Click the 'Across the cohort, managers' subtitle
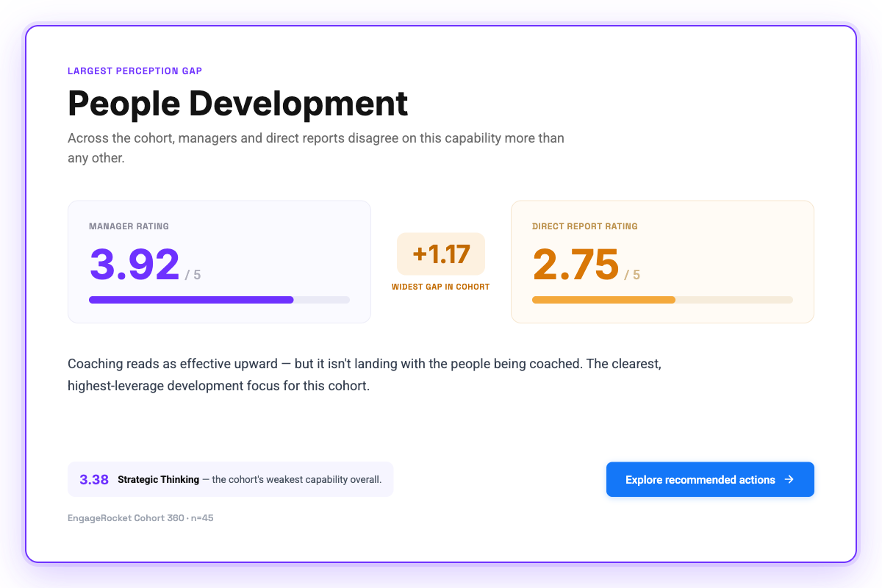 click(316, 148)
